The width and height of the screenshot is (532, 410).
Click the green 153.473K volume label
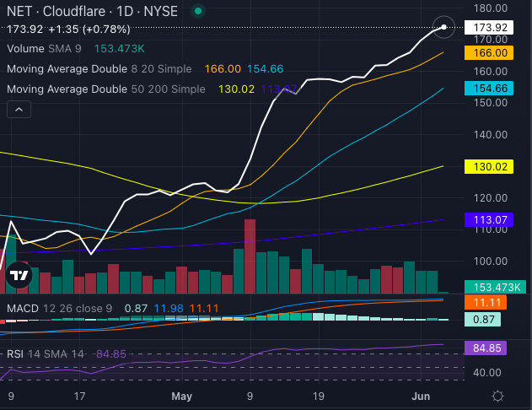click(495, 287)
